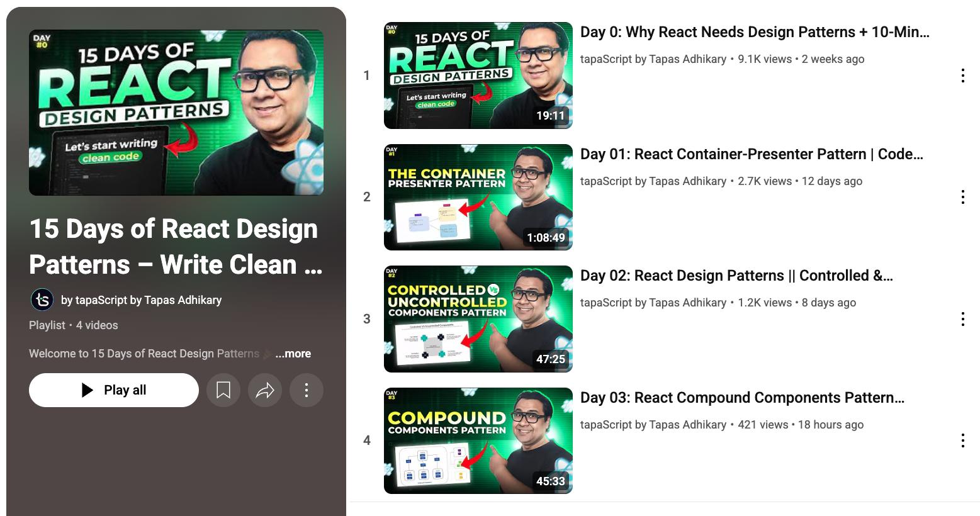Open the Share playlist icon
The width and height of the screenshot is (980, 516).
click(x=265, y=390)
